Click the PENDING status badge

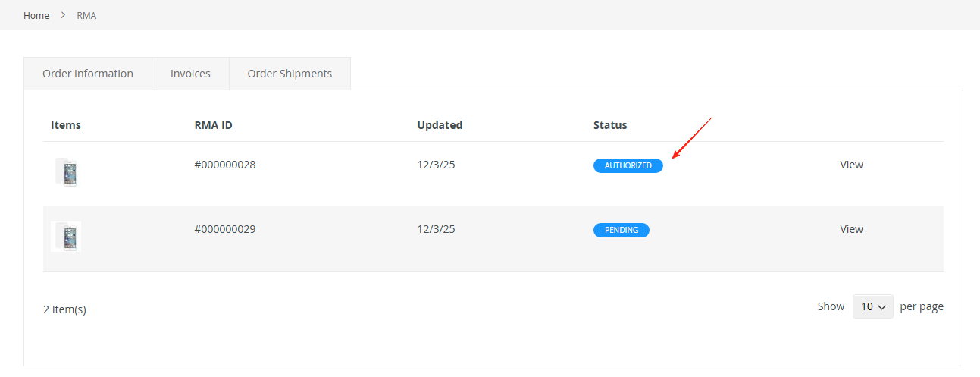click(621, 230)
